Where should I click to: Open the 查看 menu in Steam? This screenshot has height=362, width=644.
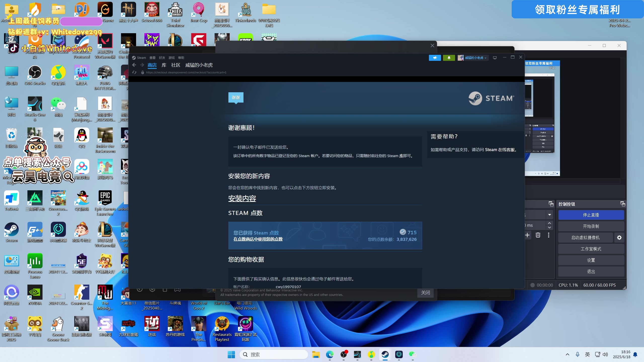click(152, 58)
